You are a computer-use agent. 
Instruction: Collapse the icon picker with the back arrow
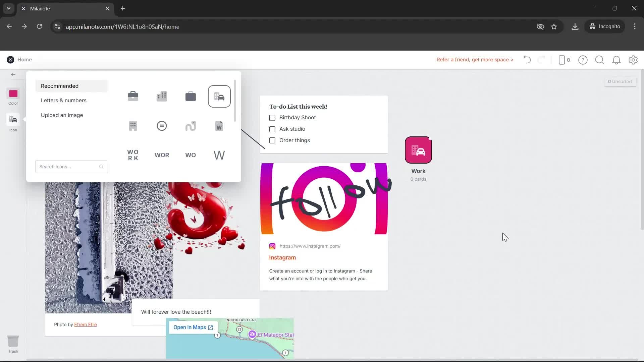pyautogui.click(x=13, y=74)
